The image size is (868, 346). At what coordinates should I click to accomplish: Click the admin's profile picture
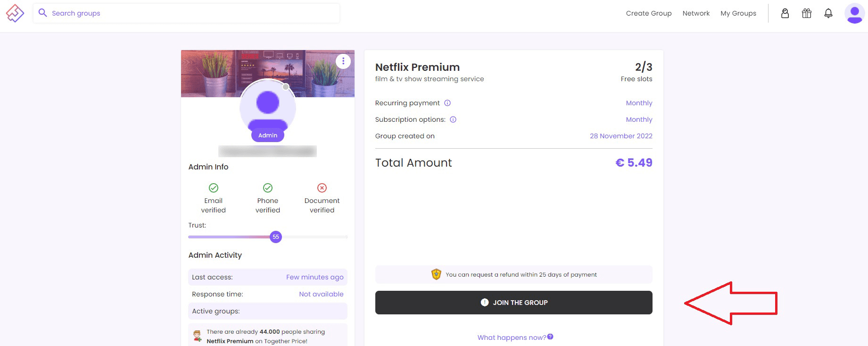[268, 108]
